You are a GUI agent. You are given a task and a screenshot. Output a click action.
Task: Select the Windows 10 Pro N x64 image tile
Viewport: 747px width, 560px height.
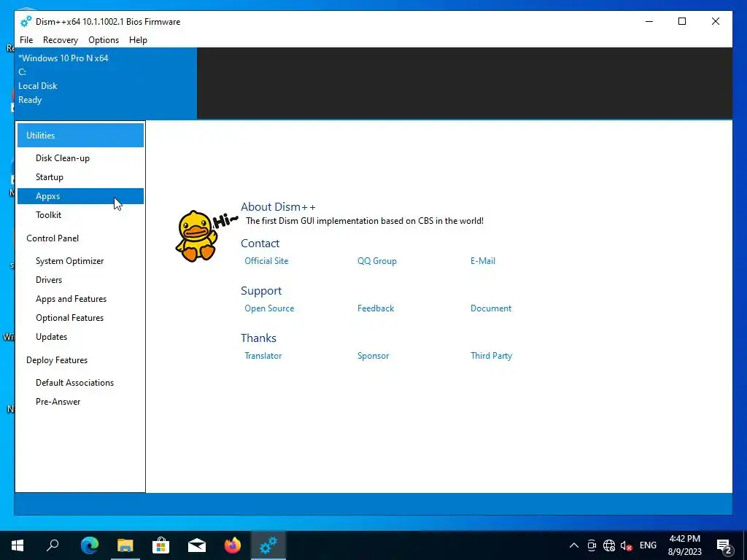[106, 83]
